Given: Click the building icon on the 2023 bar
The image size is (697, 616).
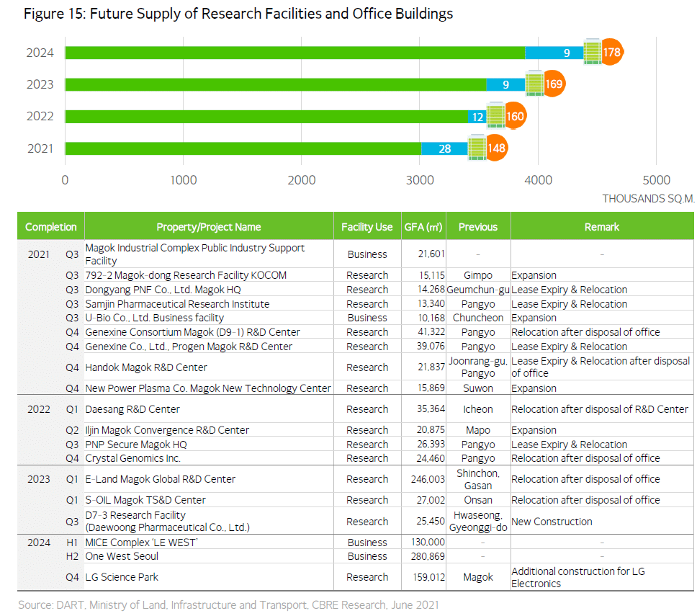Looking at the screenshot, I should 534,84.
